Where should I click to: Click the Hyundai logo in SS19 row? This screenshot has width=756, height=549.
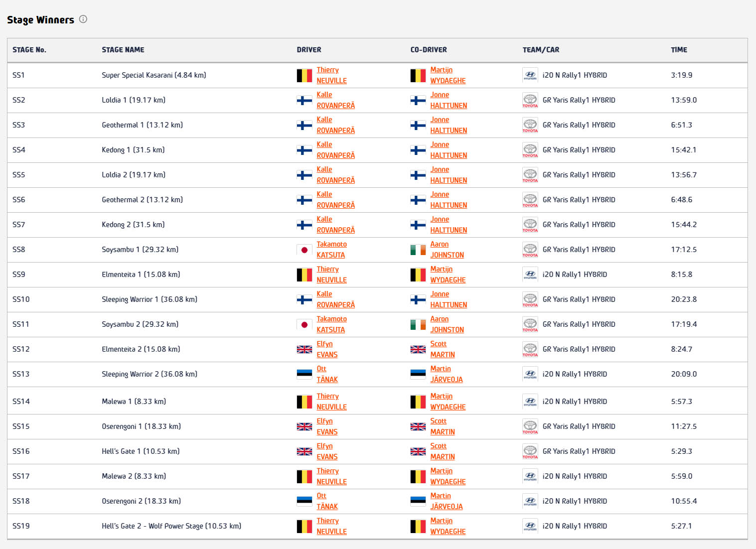530,526
